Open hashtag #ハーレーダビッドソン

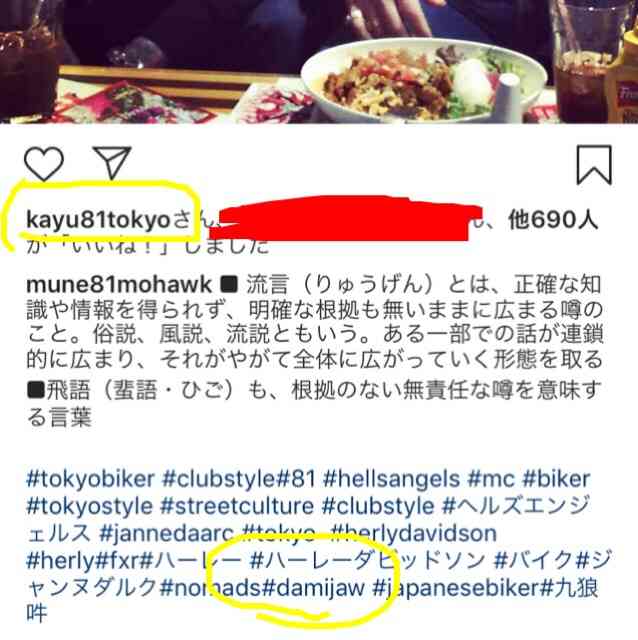pyautogui.click(x=368, y=560)
